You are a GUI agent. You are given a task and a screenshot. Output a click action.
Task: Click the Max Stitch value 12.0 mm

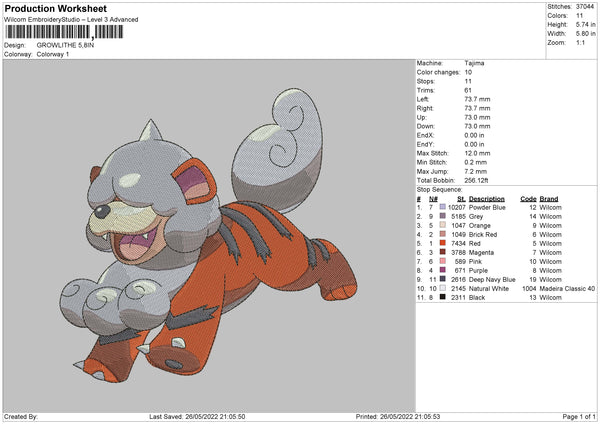pyautogui.click(x=477, y=153)
